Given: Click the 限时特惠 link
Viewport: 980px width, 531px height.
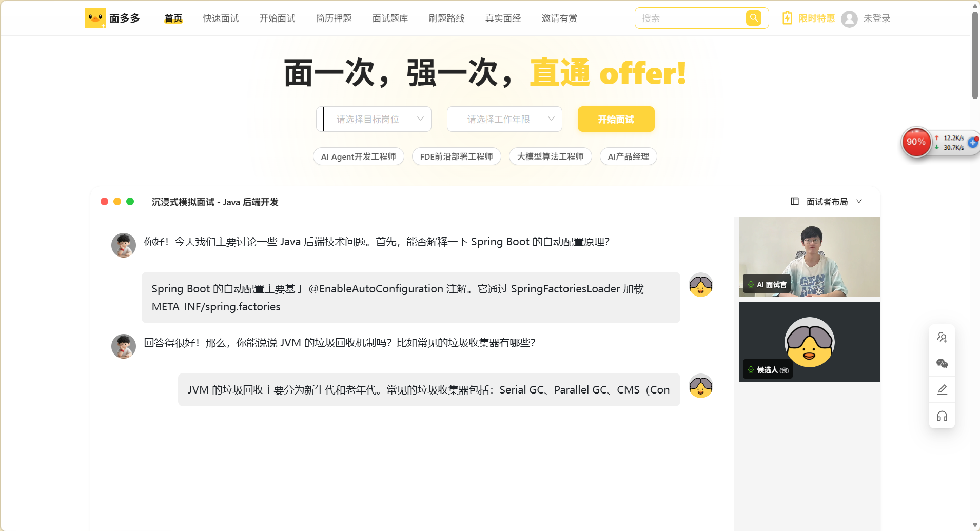Looking at the screenshot, I should click(x=817, y=18).
